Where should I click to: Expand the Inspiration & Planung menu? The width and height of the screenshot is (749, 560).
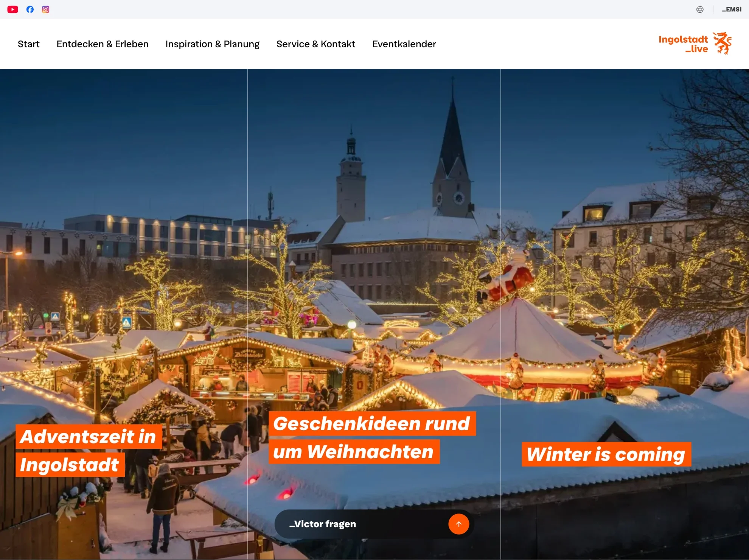tap(212, 44)
